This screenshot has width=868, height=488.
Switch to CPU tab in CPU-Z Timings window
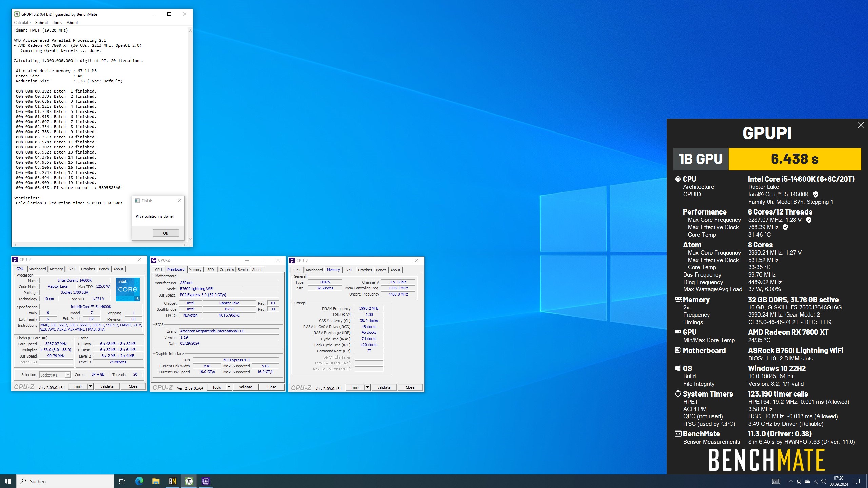[x=297, y=270]
